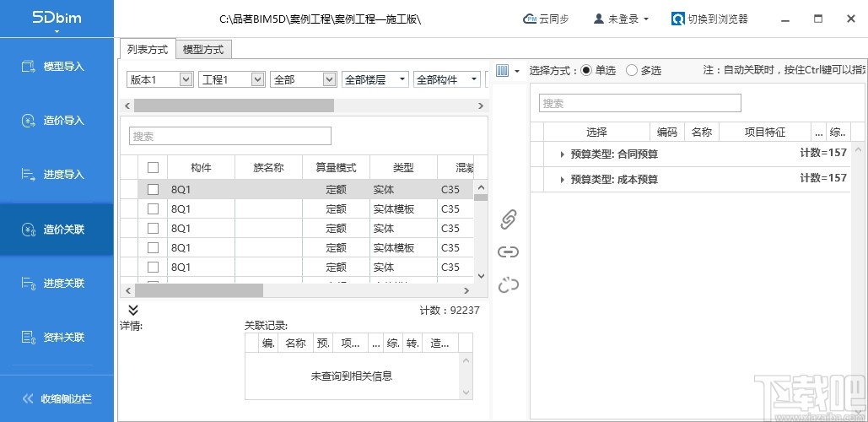Click the 选择 column header in budget table

coord(596,132)
